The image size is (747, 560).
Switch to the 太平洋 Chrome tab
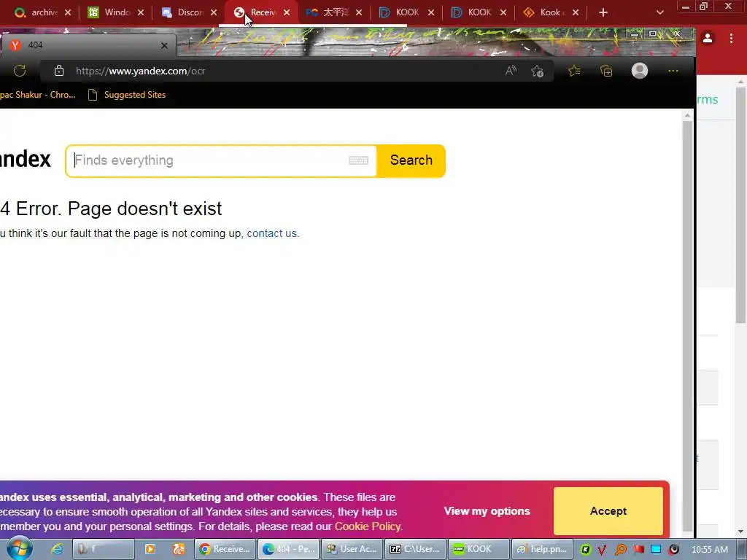click(334, 12)
